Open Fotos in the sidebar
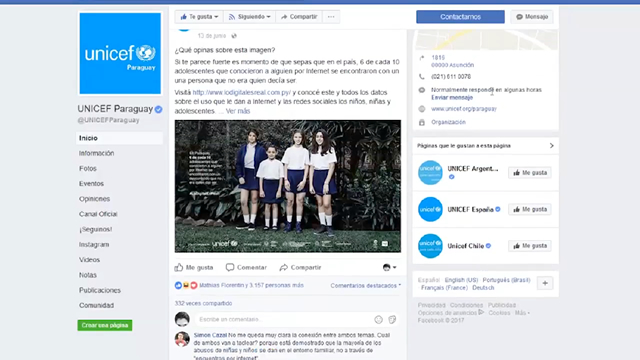640x360 pixels. coord(88,168)
